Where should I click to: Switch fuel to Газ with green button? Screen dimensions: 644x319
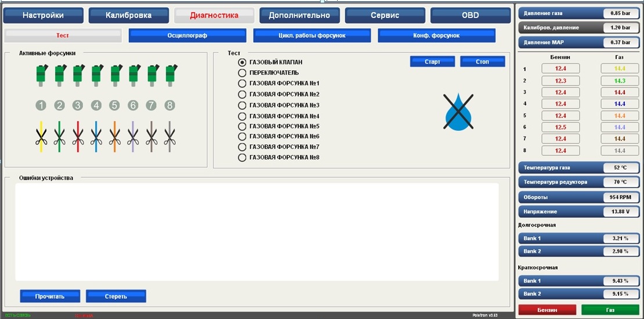pos(610,310)
